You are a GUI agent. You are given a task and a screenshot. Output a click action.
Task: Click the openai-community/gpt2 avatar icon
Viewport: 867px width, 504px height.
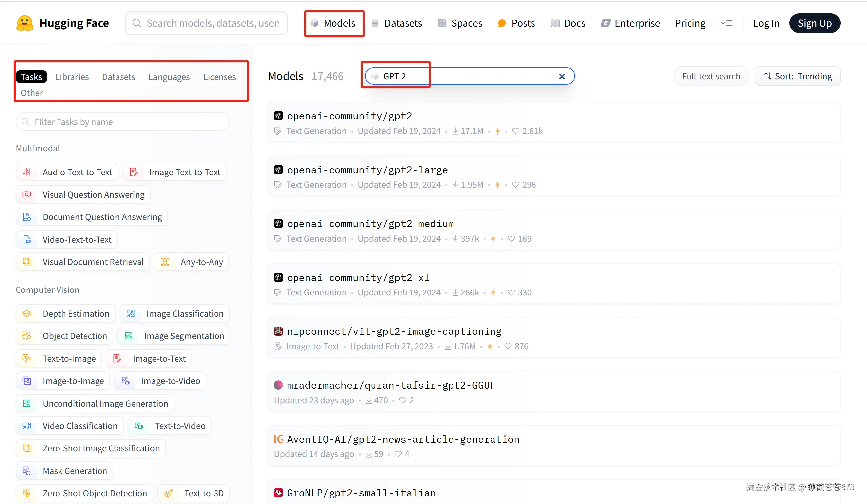click(278, 116)
